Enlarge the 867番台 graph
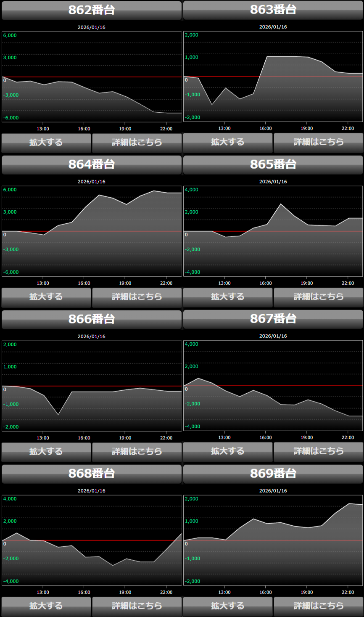Screen dimensions: 364x617 coord(228,452)
